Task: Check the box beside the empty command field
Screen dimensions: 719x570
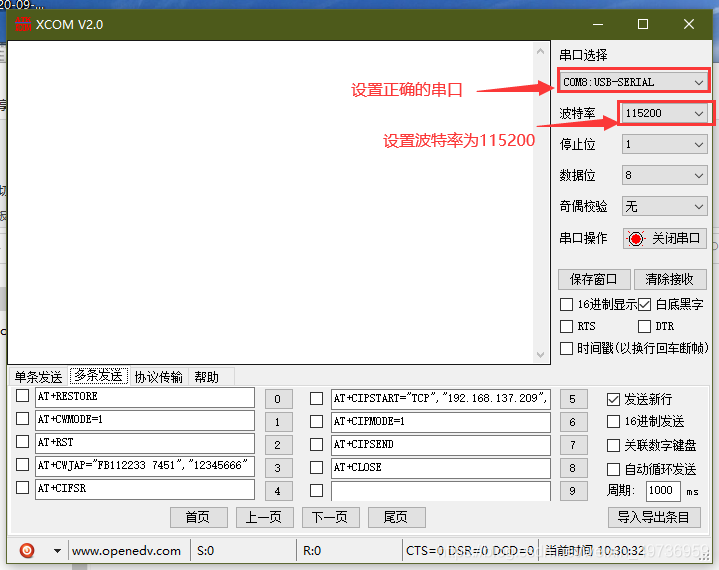Action: 316,490
